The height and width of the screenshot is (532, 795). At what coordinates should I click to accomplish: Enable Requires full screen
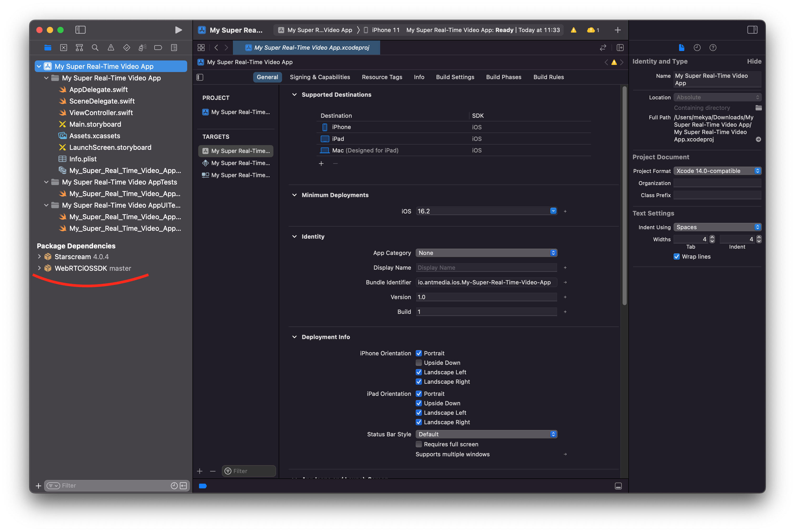coord(419,444)
